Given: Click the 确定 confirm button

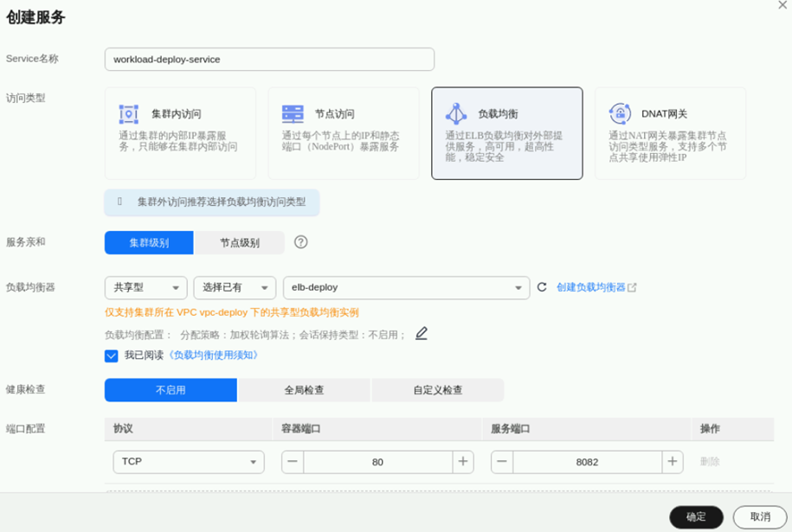Looking at the screenshot, I should [x=696, y=516].
